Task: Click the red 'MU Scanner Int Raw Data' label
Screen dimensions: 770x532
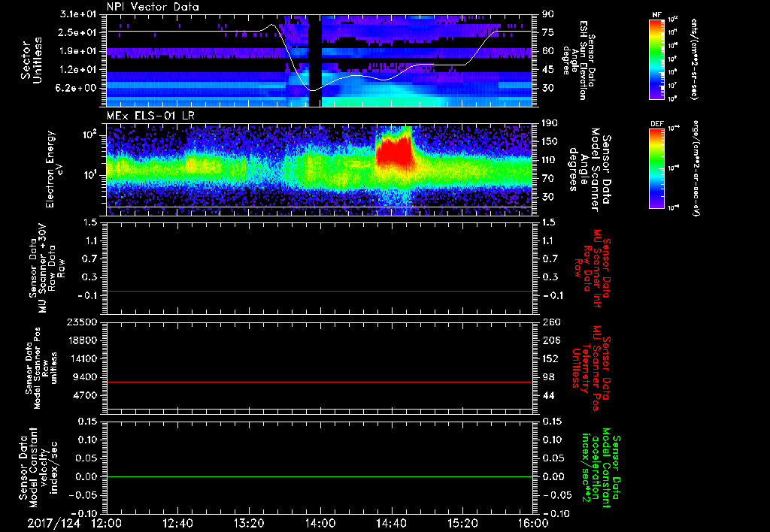Action: pyautogui.click(x=593, y=268)
